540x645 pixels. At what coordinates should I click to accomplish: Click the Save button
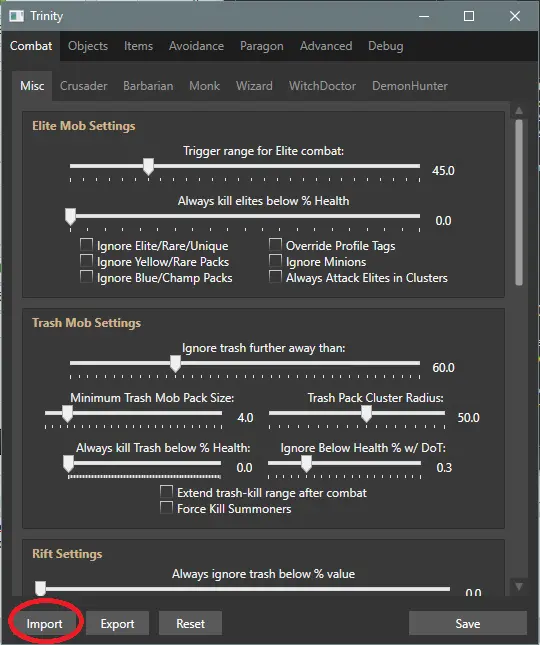point(468,624)
